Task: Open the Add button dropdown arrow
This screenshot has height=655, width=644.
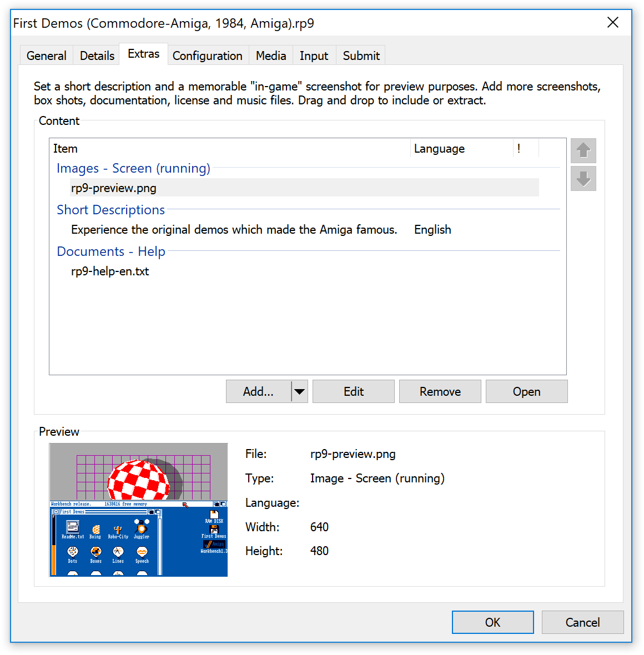Action: 300,392
